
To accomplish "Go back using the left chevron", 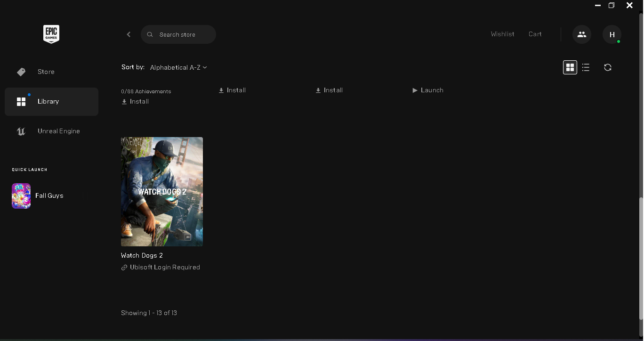I will [129, 34].
